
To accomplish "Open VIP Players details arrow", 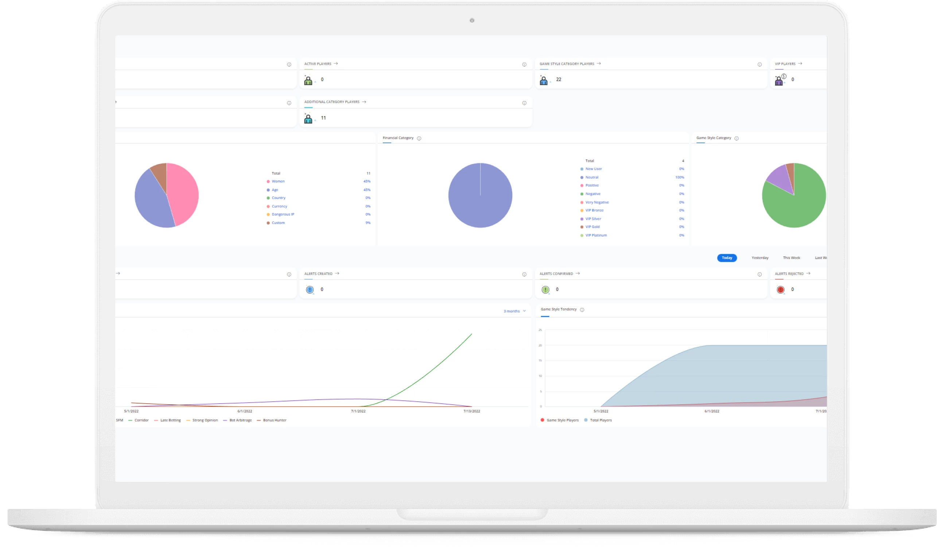I will [800, 64].
